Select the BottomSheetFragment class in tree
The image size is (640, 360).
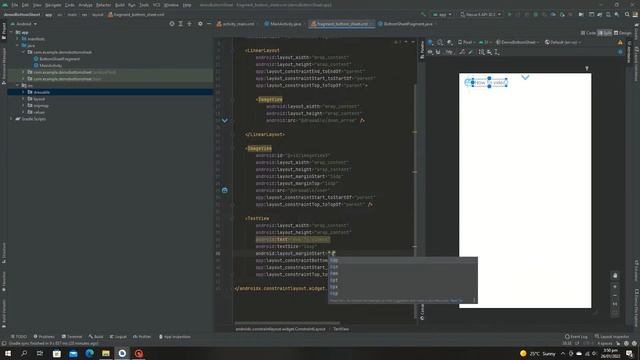(60, 59)
